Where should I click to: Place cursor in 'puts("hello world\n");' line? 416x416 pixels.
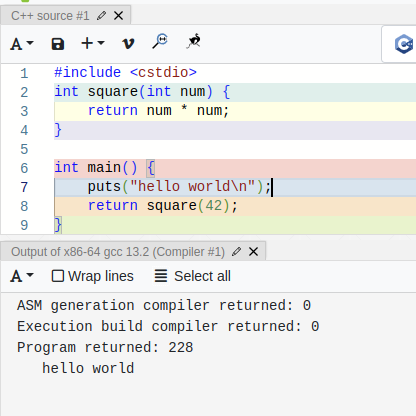tap(179, 187)
